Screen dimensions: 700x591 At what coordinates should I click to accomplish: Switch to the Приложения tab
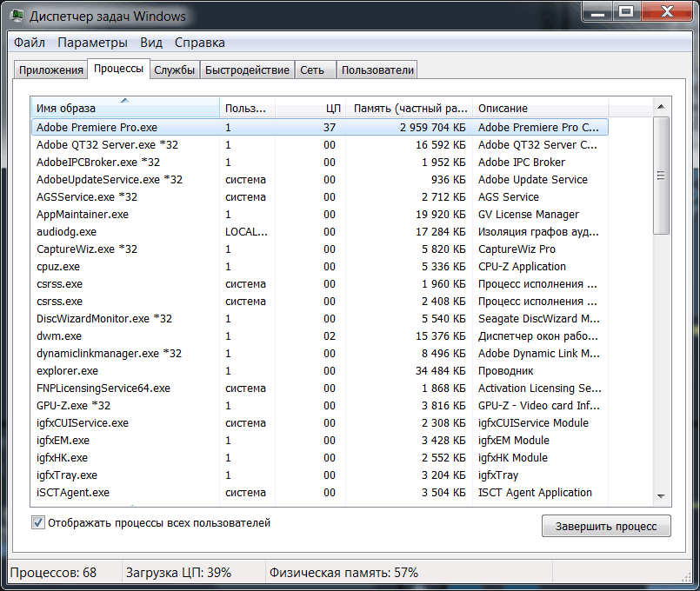click(x=51, y=70)
